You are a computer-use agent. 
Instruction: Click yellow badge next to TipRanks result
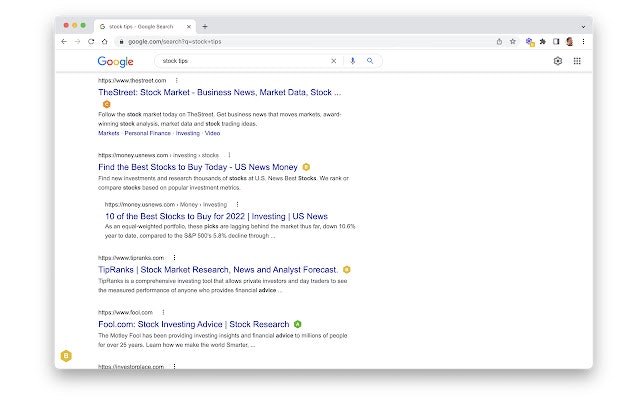click(x=347, y=270)
